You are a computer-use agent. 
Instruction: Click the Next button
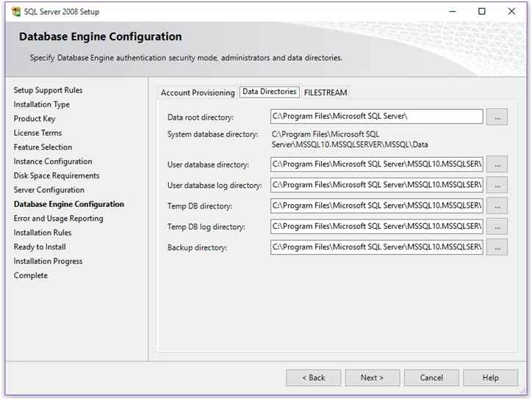(373, 378)
